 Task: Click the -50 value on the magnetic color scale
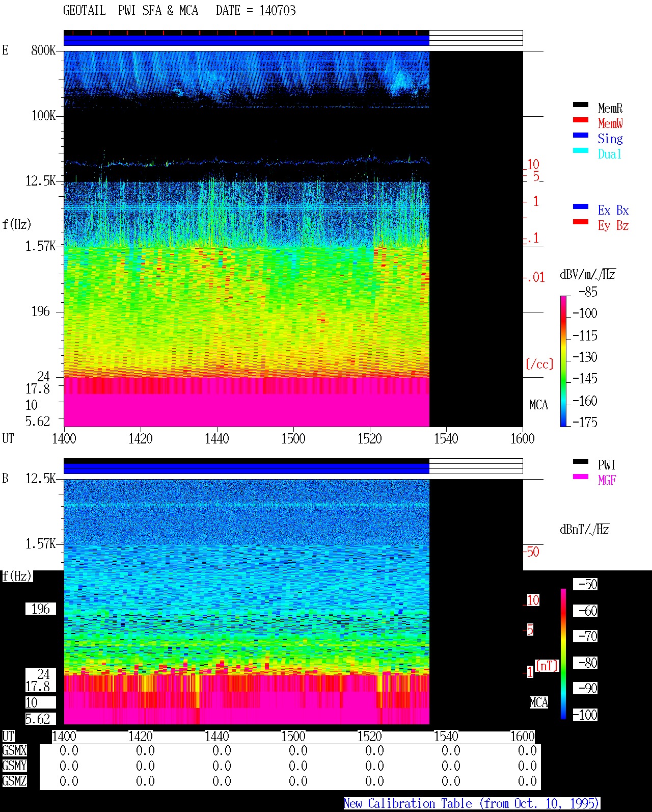[588, 584]
